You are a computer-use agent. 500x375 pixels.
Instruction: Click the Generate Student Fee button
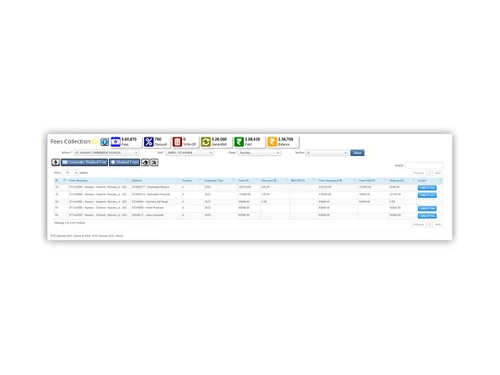click(84, 162)
